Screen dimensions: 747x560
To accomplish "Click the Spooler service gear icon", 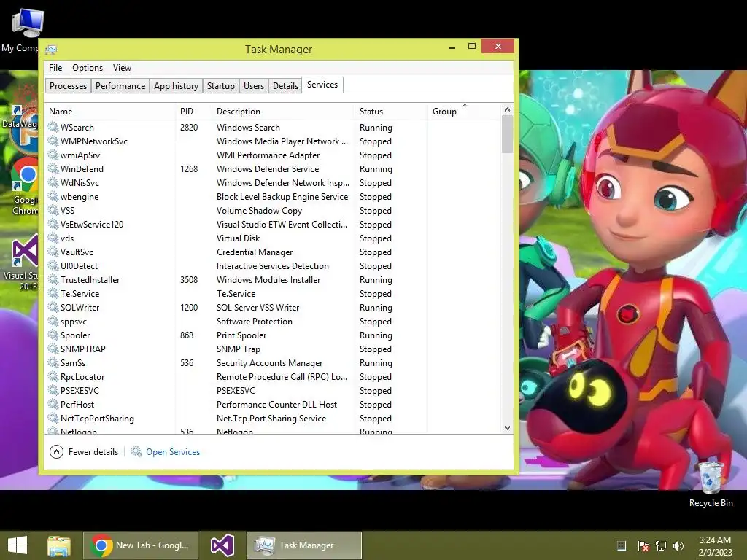I will [x=53, y=335].
